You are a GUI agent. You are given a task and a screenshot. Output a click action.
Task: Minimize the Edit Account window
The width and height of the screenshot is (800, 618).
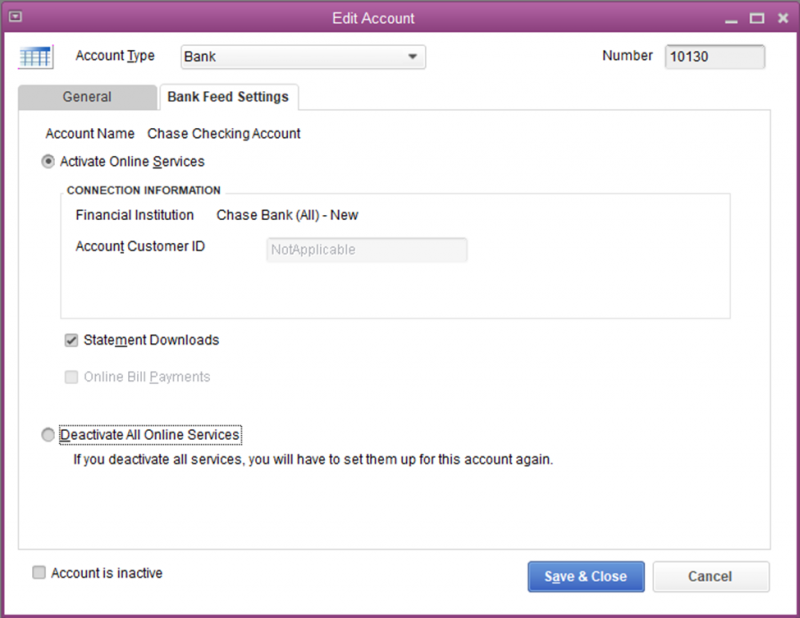coord(732,17)
